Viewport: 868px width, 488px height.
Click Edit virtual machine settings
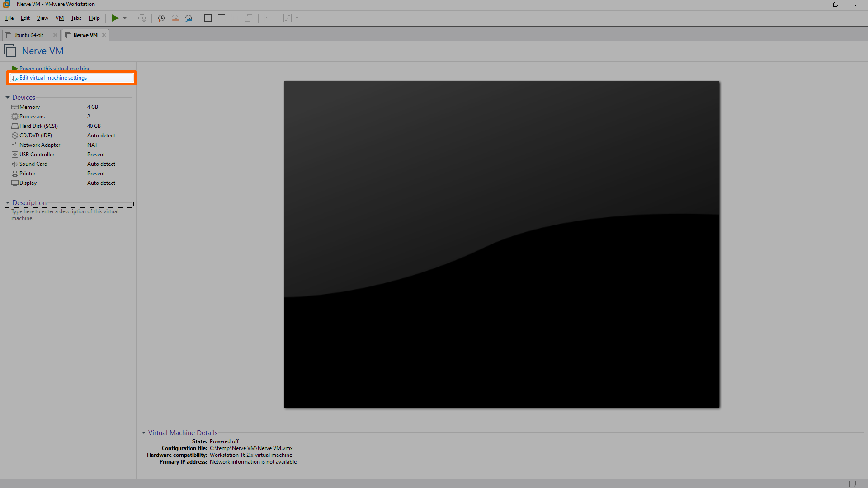(x=53, y=78)
